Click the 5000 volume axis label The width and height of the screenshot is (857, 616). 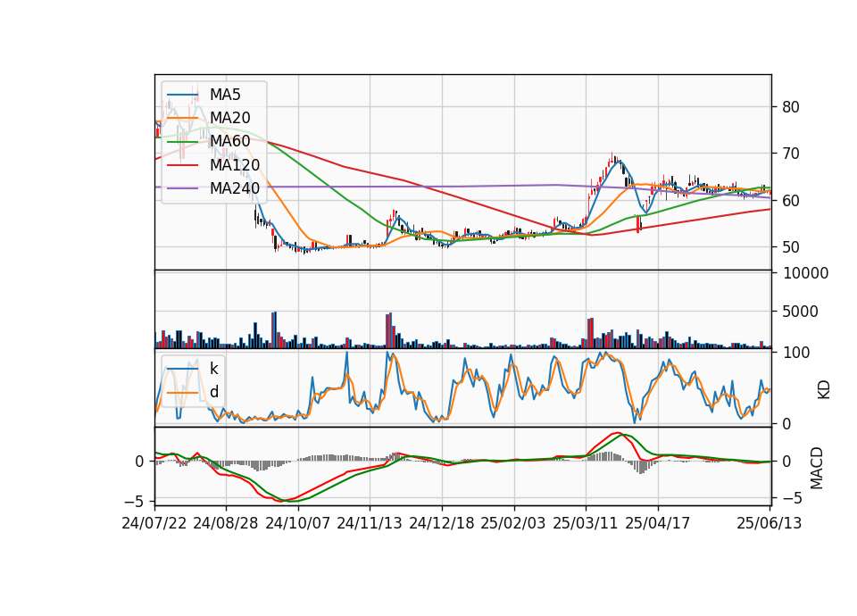801,312
